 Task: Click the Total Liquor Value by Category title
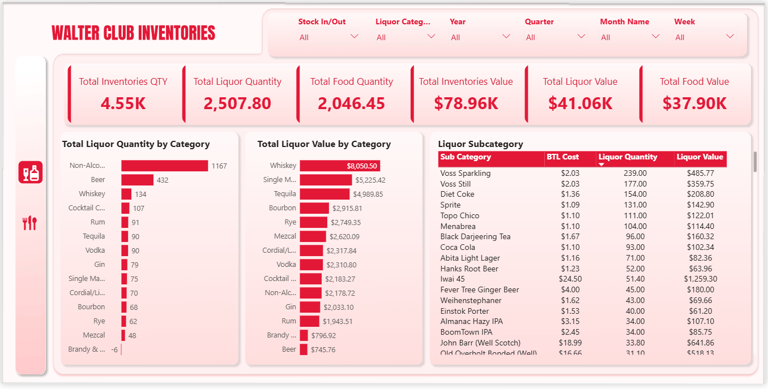tap(324, 144)
